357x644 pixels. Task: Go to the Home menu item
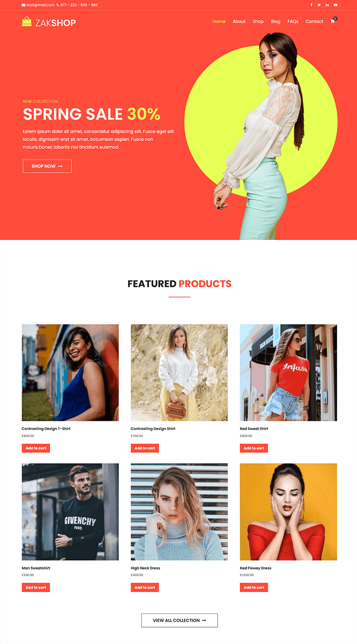(x=219, y=21)
